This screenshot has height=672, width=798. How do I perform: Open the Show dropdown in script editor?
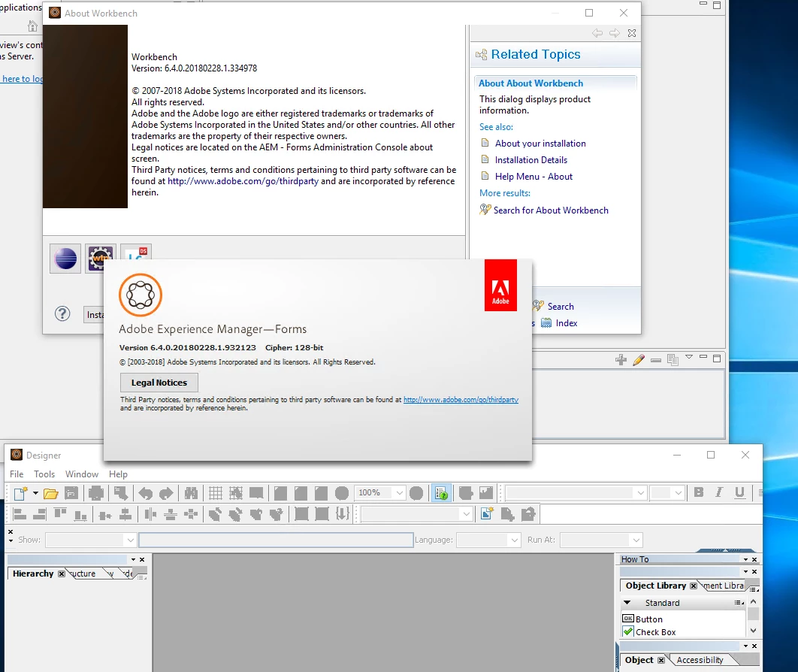click(x=130, y=540)
